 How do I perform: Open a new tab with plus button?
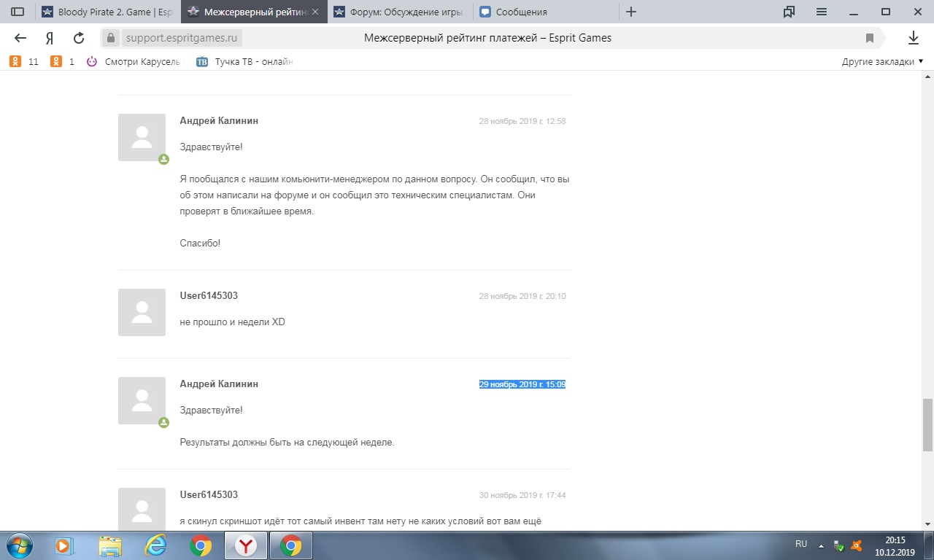631,12
